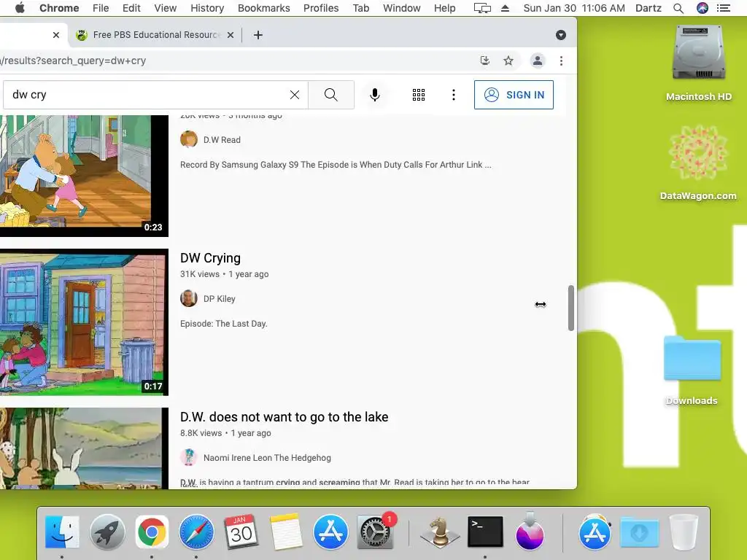The height and width of the screenshot is (560, 747).
Task: Clear the YouTube search box text
Action: 295,95
